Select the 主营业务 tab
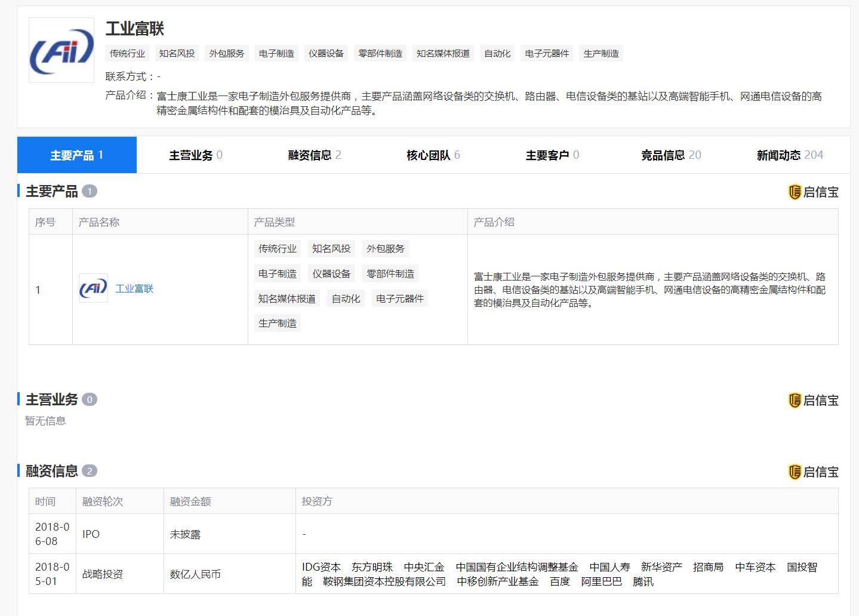The height and width of the screenshot is (616, 859). point(195,155)
